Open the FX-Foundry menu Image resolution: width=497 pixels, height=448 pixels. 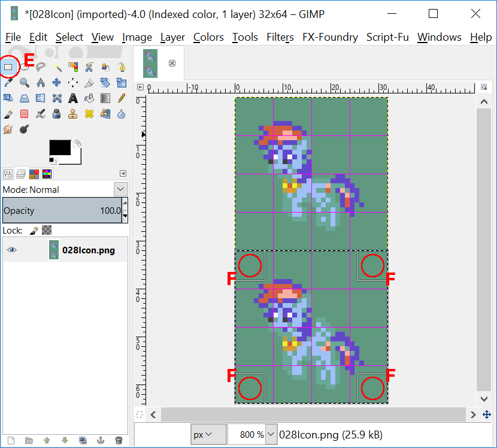(330, 37)
